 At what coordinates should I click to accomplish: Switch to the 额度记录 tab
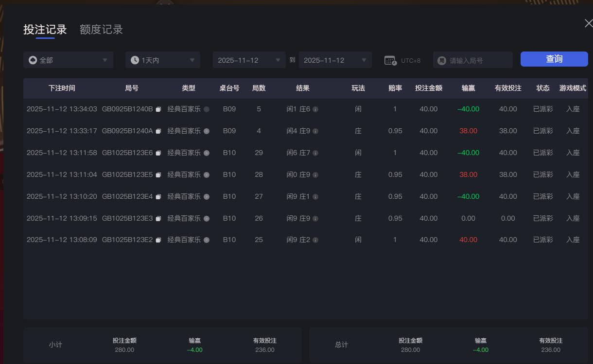pos(101,29)
